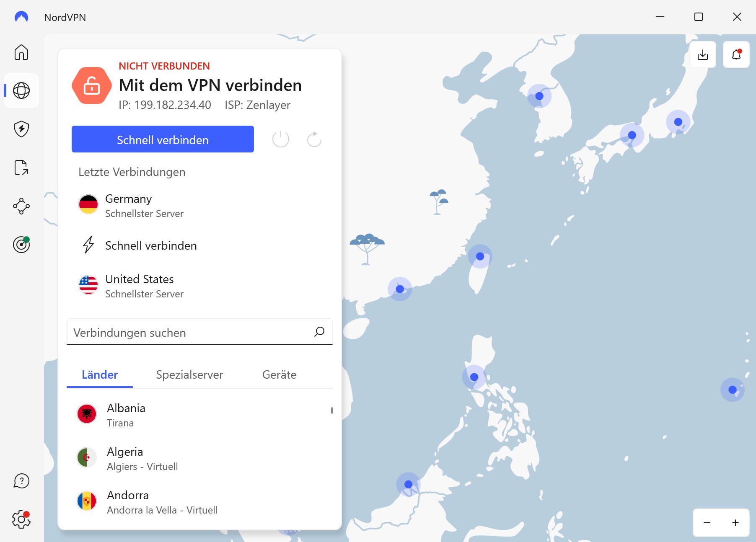Click the orange unlocked padlock icon
The width and height of the screenshot is (756, 542).
tap(92, 85)
